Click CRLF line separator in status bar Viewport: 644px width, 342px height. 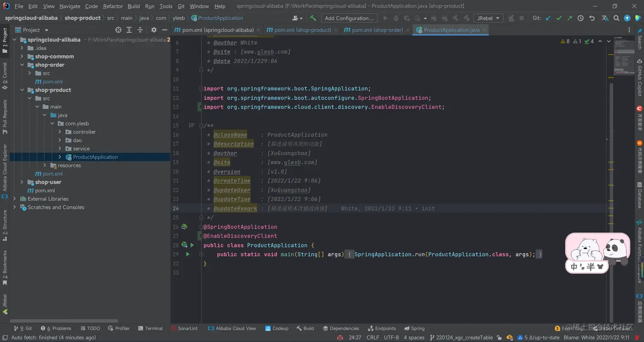point(373,337)
